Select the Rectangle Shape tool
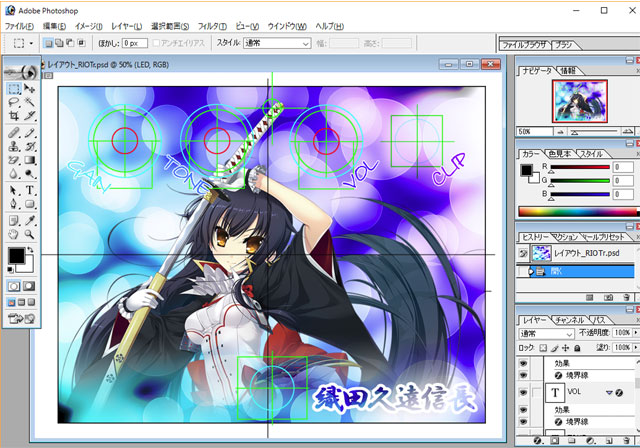Screen dimensions: 640x448 (29, 204)
